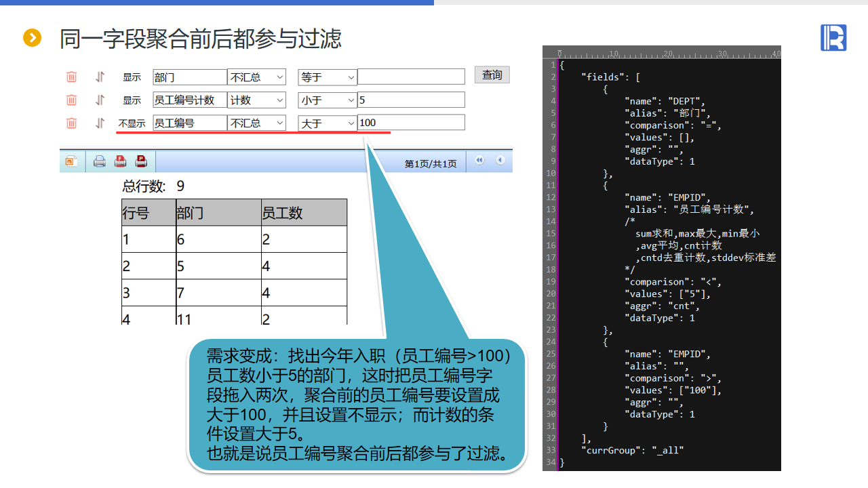Click the "name": "DEPT" line in the code

click(x=666, y=101)
